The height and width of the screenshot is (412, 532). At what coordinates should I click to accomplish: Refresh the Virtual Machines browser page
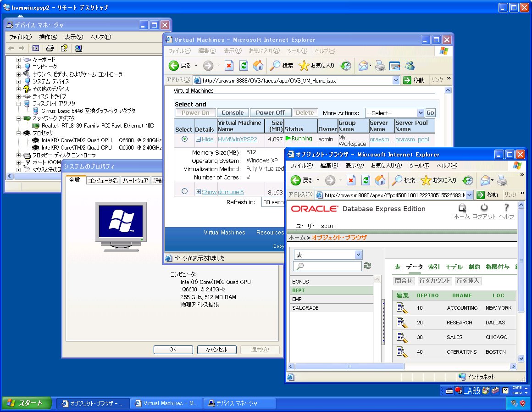[244, 66]
